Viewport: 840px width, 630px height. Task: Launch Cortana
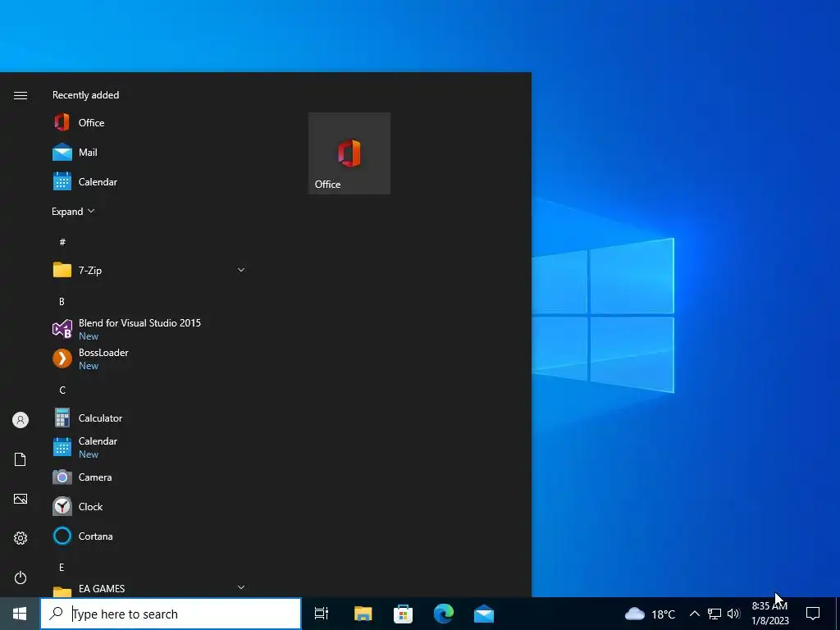[150, 536]
